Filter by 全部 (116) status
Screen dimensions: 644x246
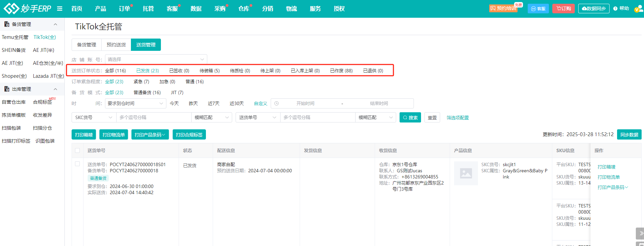tap(116, 71)
